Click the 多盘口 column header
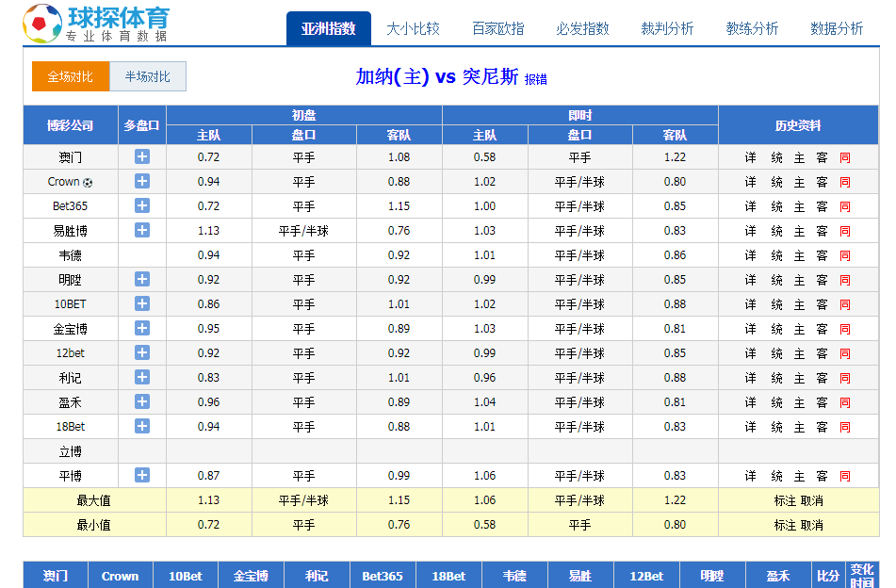 click(x=141, y=125)
